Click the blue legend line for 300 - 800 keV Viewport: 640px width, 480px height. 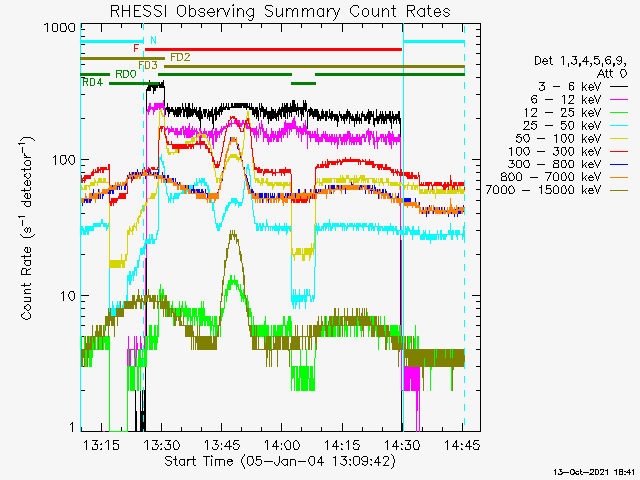[x=619, y=164]
